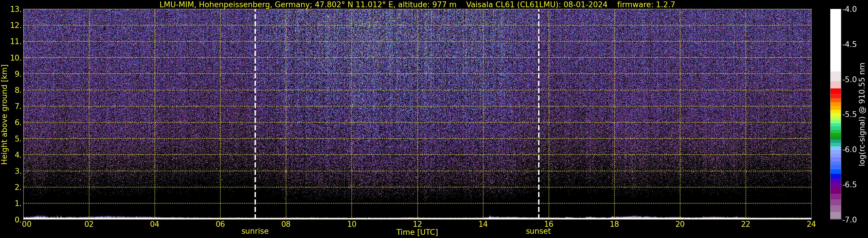Screen dimensions: 868x238
Task: Click the -7.0 tick on the colorbar
Action: tap(849, 220)
